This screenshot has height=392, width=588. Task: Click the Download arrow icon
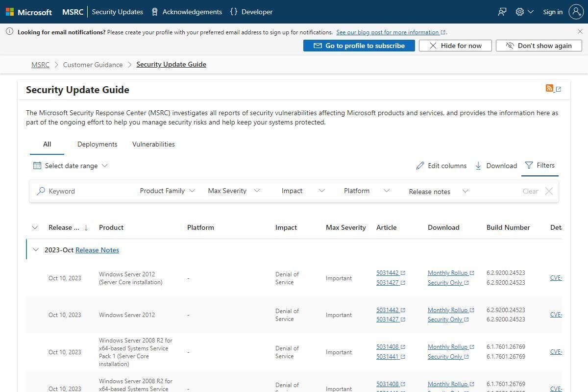coord(478,166)
